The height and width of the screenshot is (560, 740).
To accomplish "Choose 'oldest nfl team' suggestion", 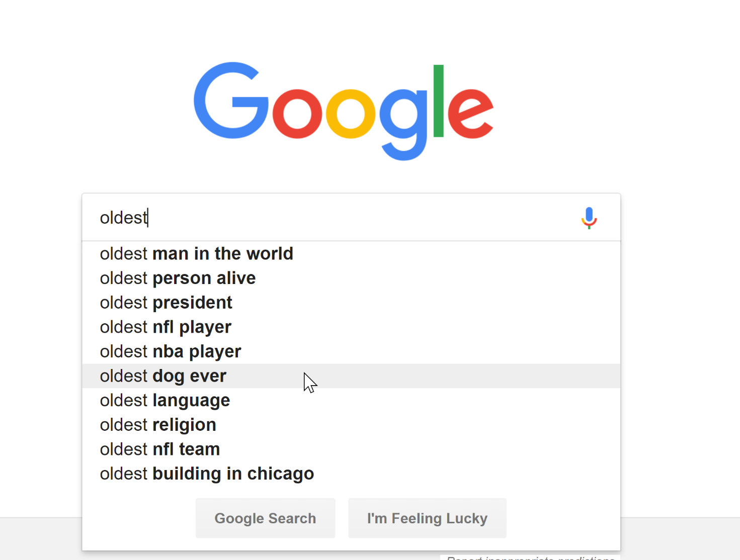I will (351, 449).
